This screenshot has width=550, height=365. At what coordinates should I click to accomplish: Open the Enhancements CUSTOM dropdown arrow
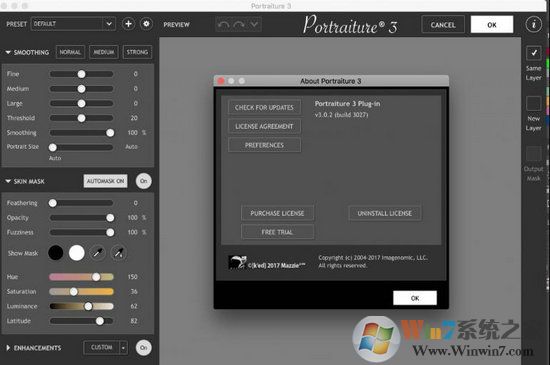(123, 348)
